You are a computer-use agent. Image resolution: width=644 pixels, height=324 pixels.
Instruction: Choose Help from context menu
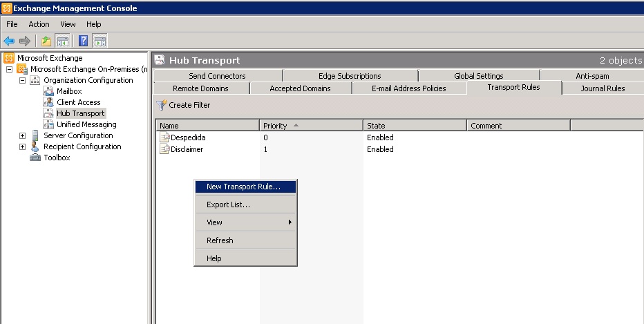(x=245, y=258)
